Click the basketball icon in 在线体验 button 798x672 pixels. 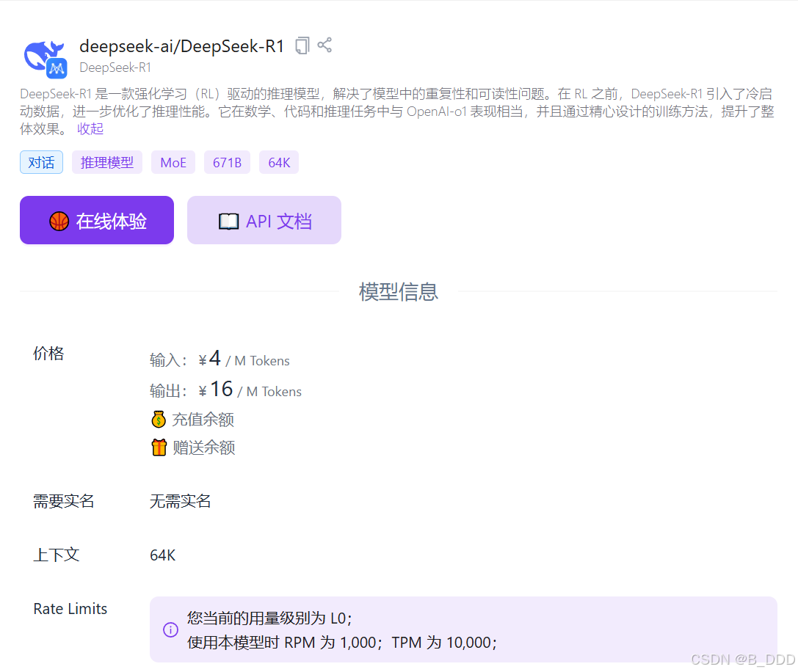point(59,222)
